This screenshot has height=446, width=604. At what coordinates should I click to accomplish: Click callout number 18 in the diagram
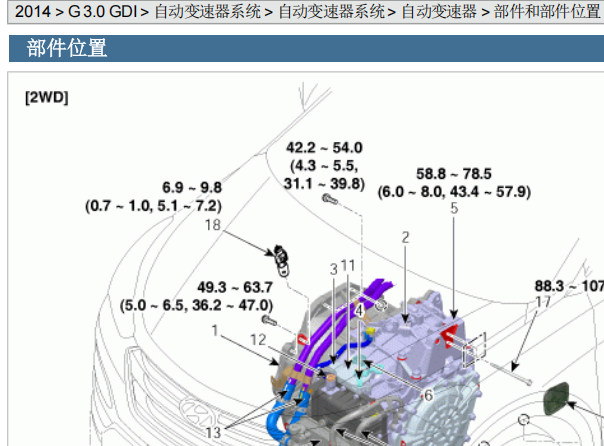[212, 225]
